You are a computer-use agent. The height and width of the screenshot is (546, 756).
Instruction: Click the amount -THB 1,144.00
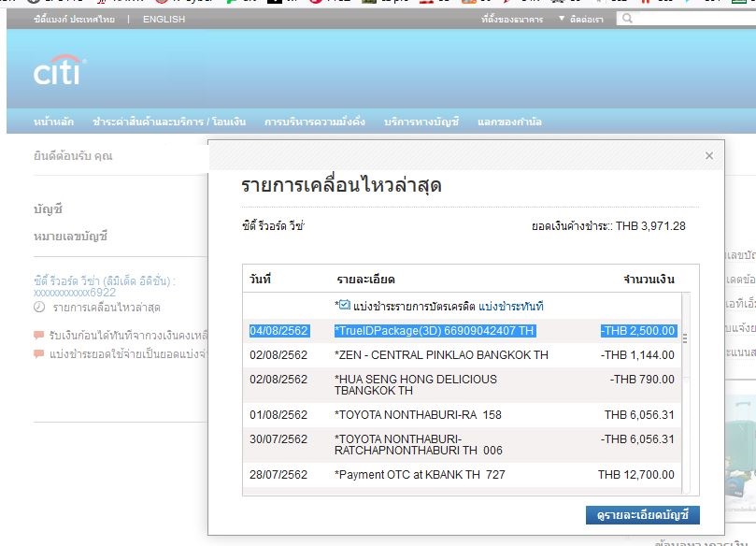[637, 355]
